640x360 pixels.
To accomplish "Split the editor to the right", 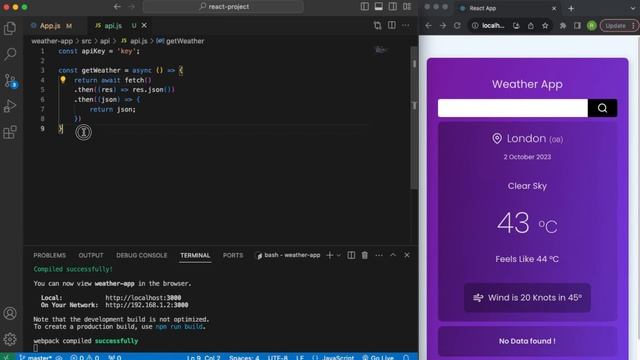I will (x=392, y=25).
